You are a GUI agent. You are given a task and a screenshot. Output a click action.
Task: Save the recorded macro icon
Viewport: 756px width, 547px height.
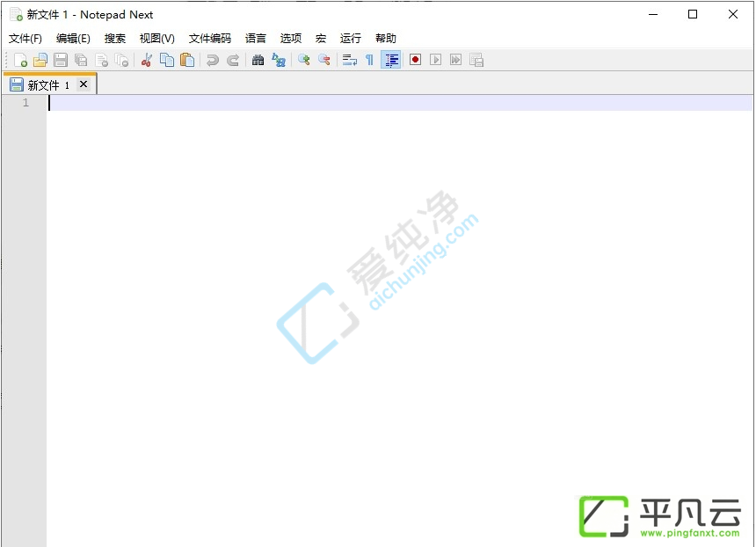click(x=476, y=60)
